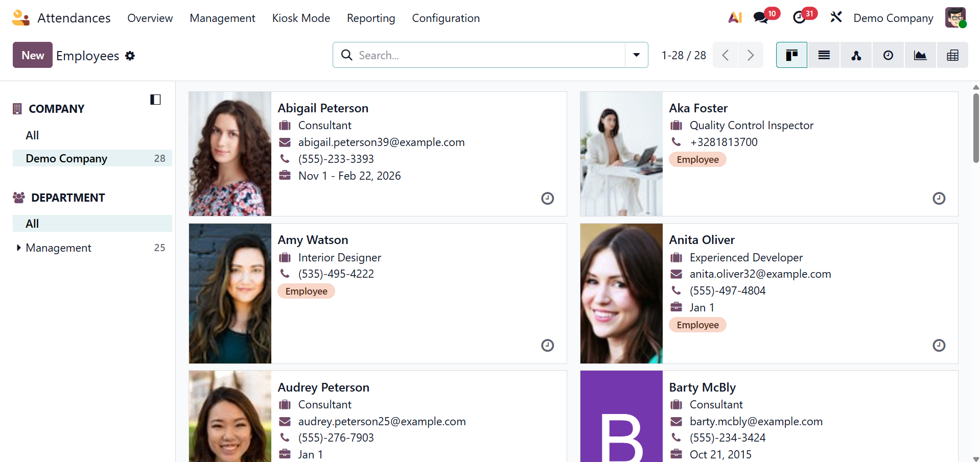The height and width of the screenshot is (462, 980).
Task: Click phone number (535)-495-4222
Action: (336, 274)
